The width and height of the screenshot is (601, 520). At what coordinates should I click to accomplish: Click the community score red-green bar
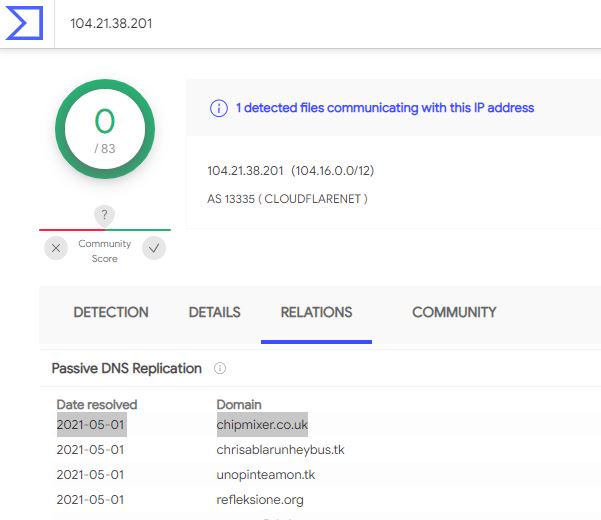tap(105, 230)
